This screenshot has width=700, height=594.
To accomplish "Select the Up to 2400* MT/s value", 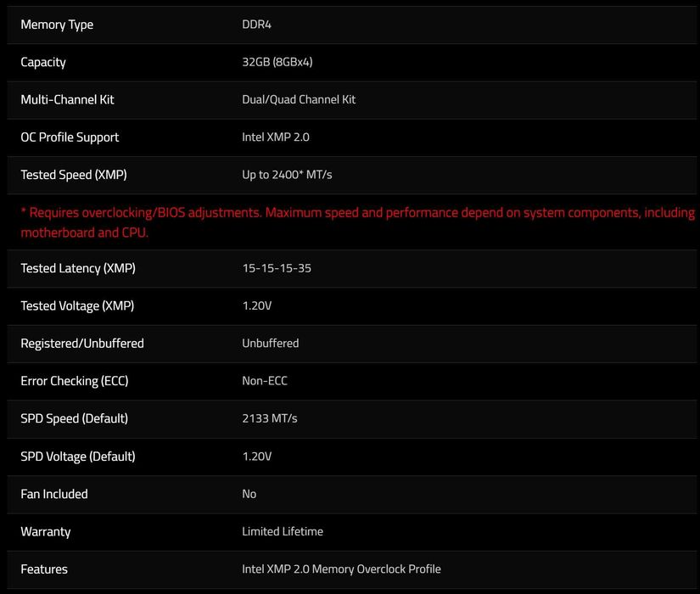I will tap(287, 175).
